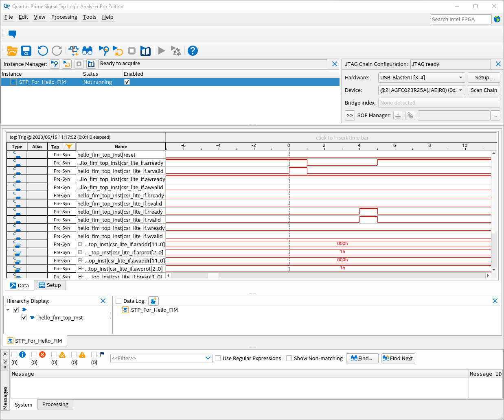Open the Device selection dropdown
Screen dimensions: 504x420
[x=421, y=90]
